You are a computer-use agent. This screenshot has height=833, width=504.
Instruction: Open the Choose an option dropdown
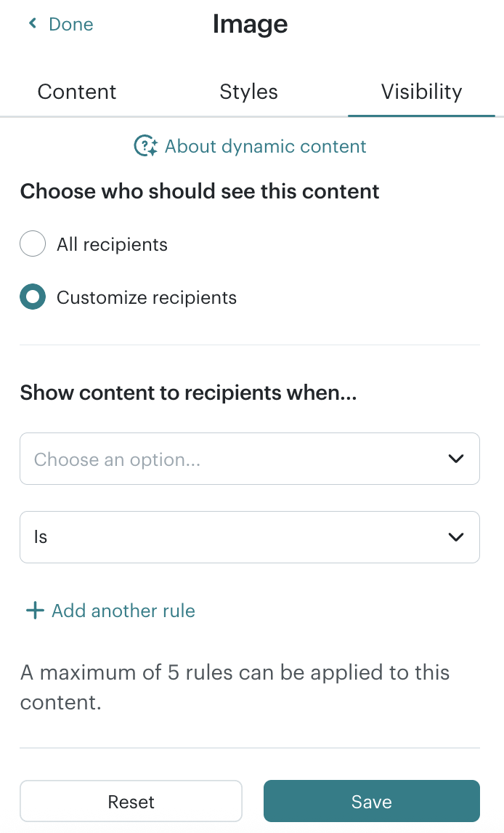(250, 459)
